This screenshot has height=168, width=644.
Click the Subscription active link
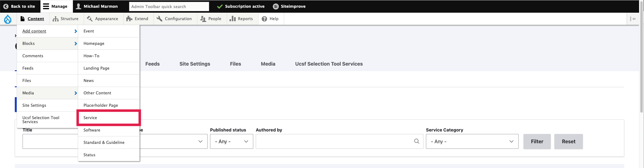(x=241, y=6)
